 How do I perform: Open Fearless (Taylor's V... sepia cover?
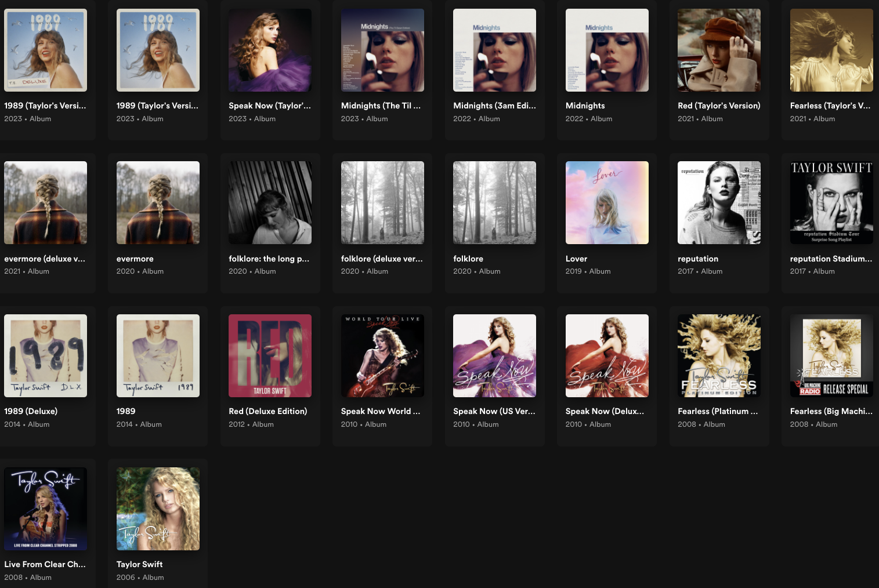[x=831, y=50]
